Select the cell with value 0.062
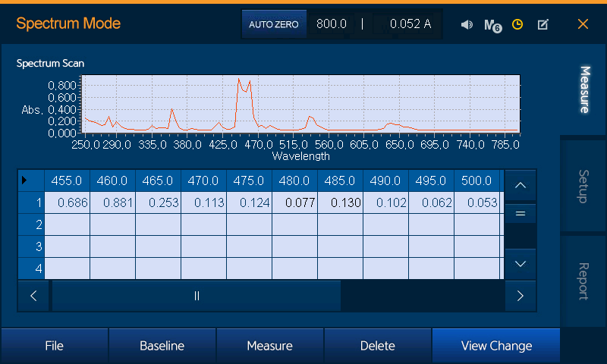Viewport: 607px width, 364px height. pos(431,202)
